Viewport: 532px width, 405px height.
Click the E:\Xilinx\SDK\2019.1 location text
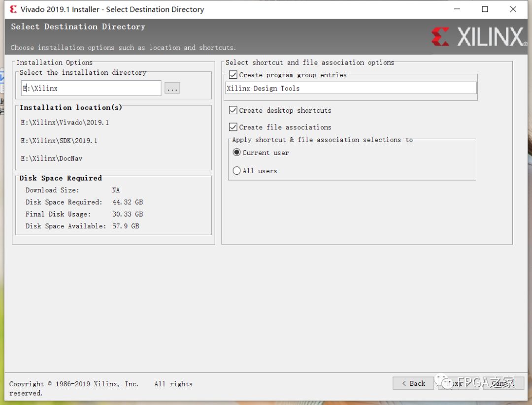(59, 141)
